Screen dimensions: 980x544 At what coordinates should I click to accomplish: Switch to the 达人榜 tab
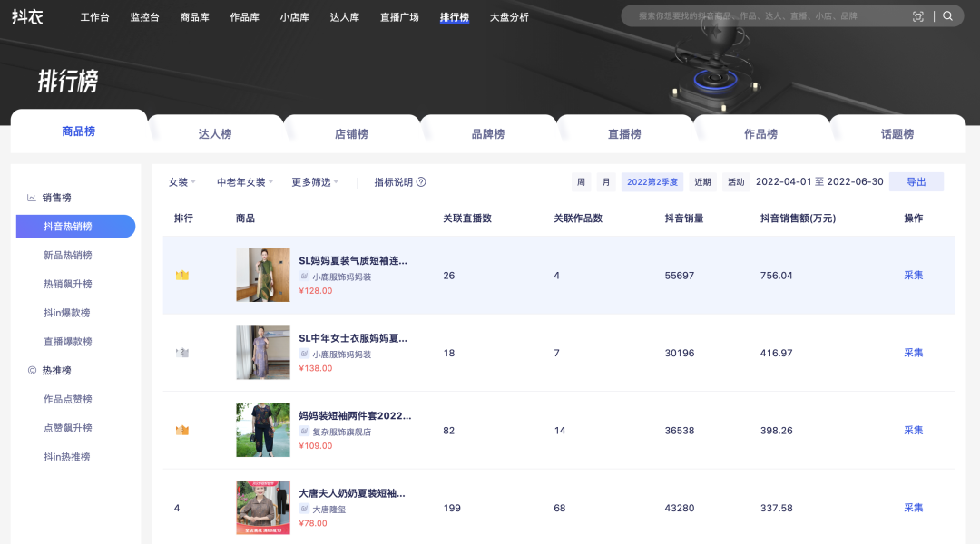215,134
